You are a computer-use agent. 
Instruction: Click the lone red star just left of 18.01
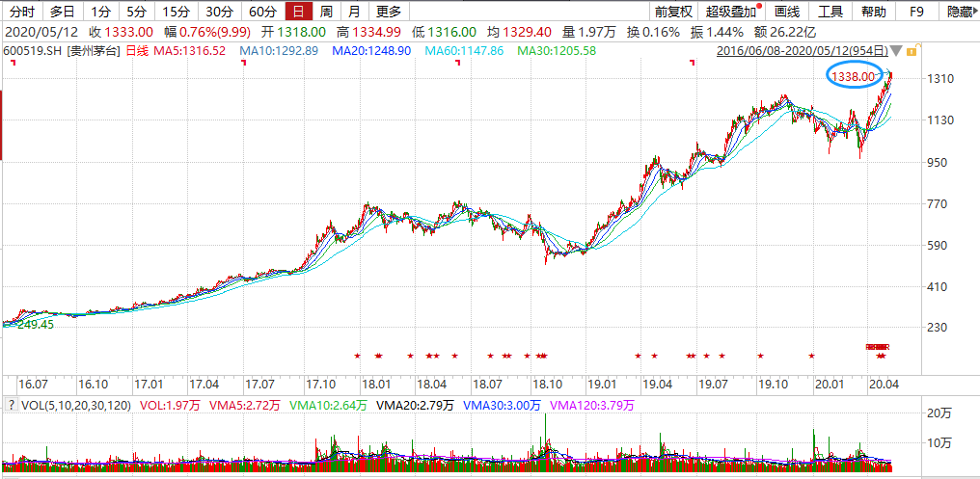click(358, 356)
